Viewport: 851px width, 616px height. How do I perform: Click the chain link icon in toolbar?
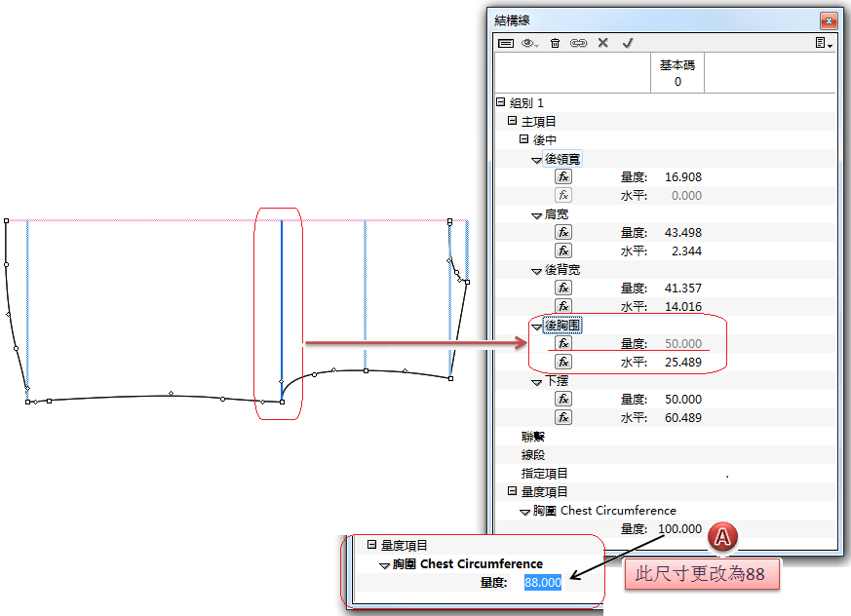[x=578, y=43]
